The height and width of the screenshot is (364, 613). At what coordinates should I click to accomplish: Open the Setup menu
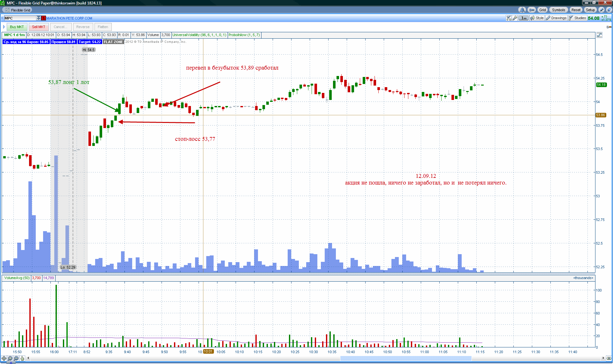[x=590, y=10]
